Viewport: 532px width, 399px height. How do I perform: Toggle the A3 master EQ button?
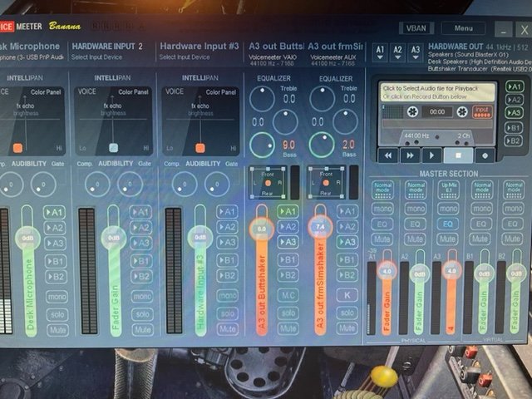click(x=448, y=224)
